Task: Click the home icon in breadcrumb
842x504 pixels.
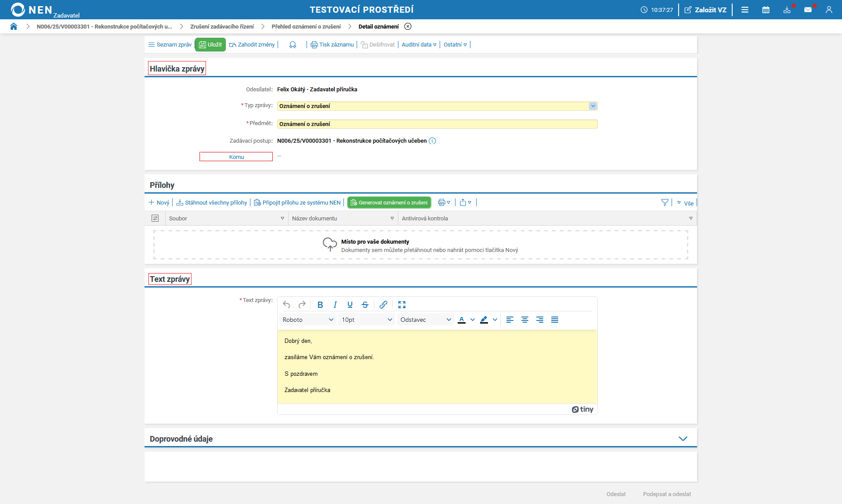Action: click(x=14, y=26)
